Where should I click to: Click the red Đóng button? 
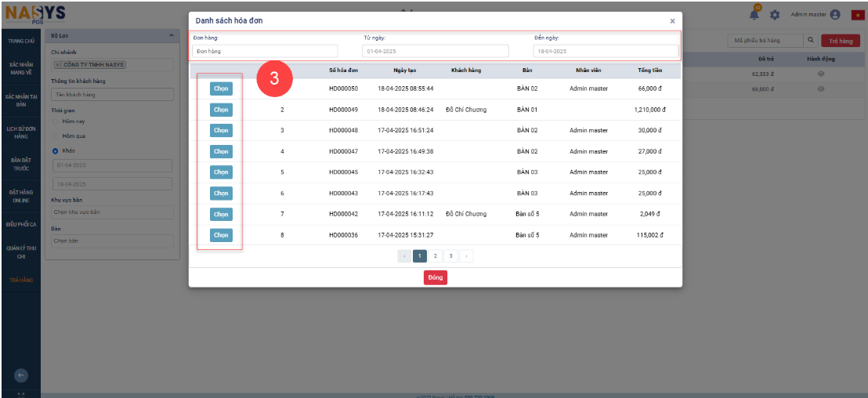pyautogui.click(x=436, y=277)
